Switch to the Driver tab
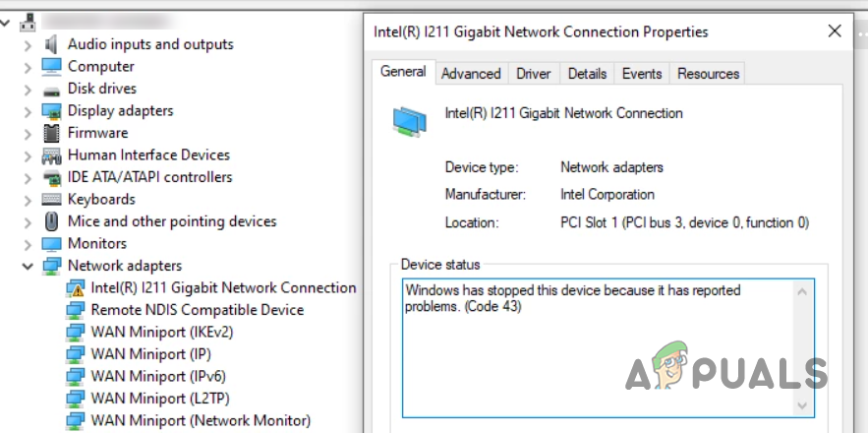The width and height of the screenshot is (868, 433). [x=533, y=74]
